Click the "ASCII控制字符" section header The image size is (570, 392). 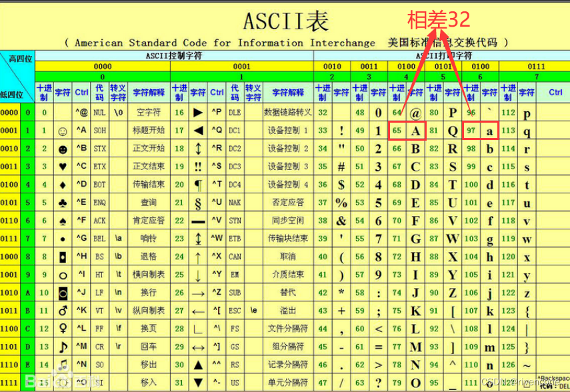174,55
